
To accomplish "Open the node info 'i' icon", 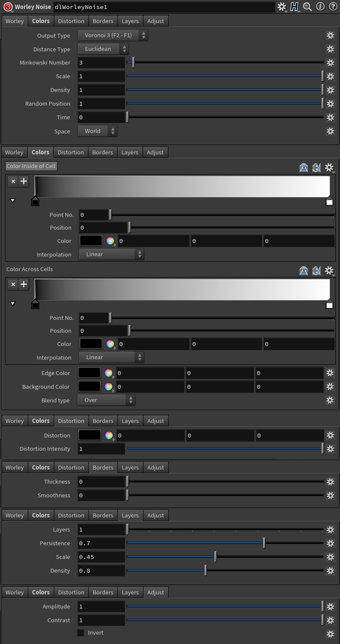I will 320,7.
